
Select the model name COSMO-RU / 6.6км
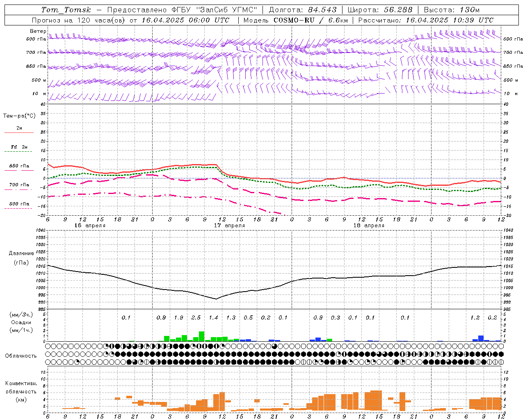(x=311, y=20)
